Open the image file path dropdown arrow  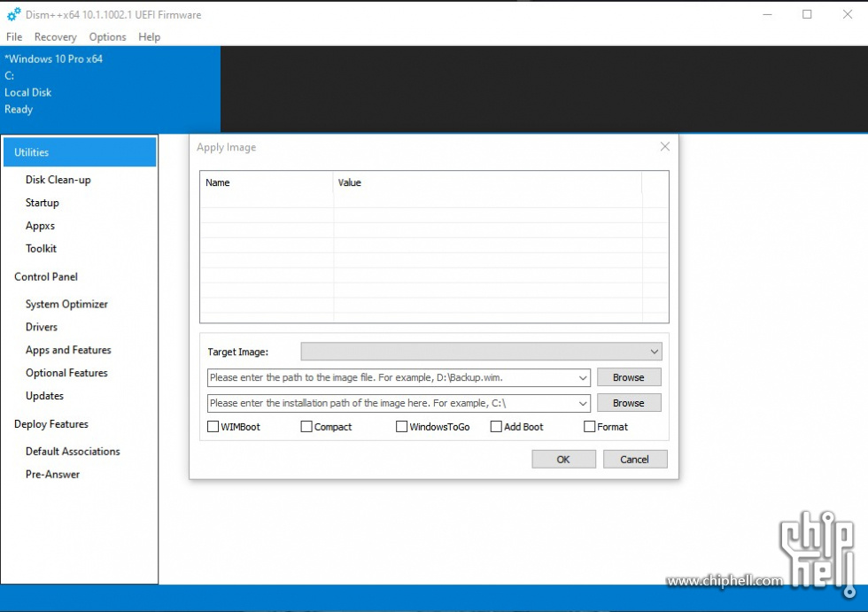[x=583, y=378]
